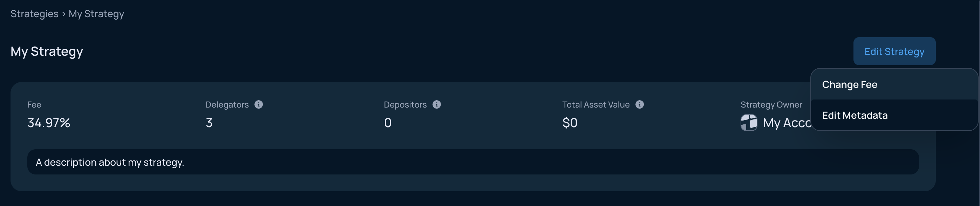Open the Edit Strategy dropdown button
The width and height of the screenshot is (980, 206).
894,51
